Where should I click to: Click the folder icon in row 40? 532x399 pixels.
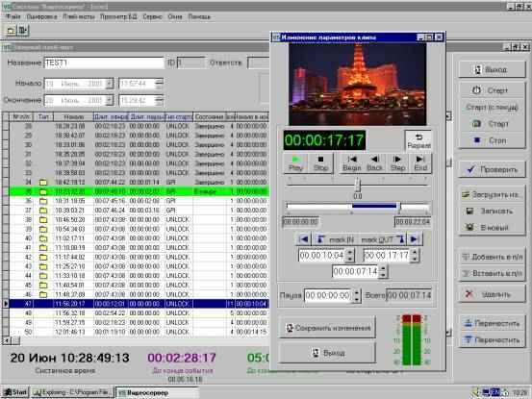(43, 238)
